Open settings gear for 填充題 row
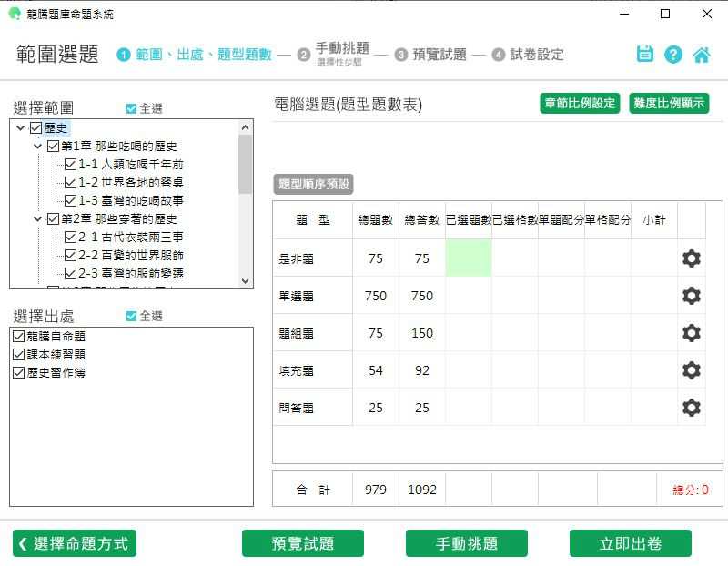728x566 pixels. [692, 370]
